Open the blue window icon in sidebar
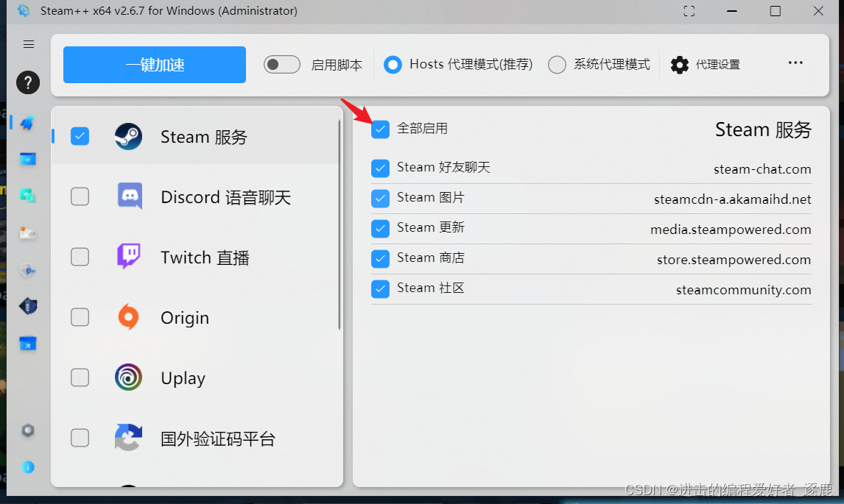The width and height of the screenshot is (844, 504). [27, 159]
